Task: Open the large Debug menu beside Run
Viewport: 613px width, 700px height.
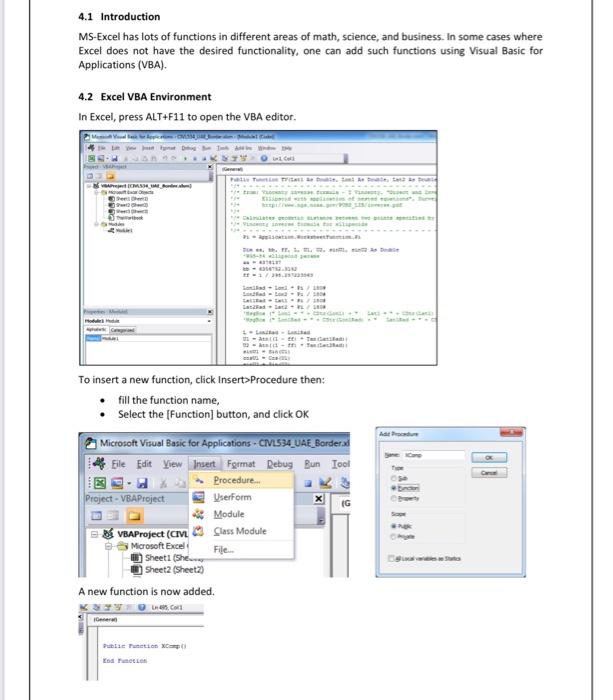Action: tap(280, 464)
